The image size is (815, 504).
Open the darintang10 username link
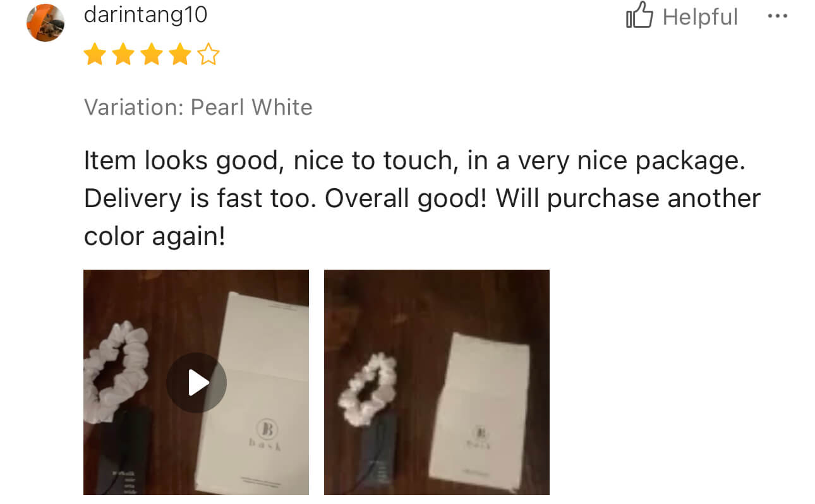(145, 15)
